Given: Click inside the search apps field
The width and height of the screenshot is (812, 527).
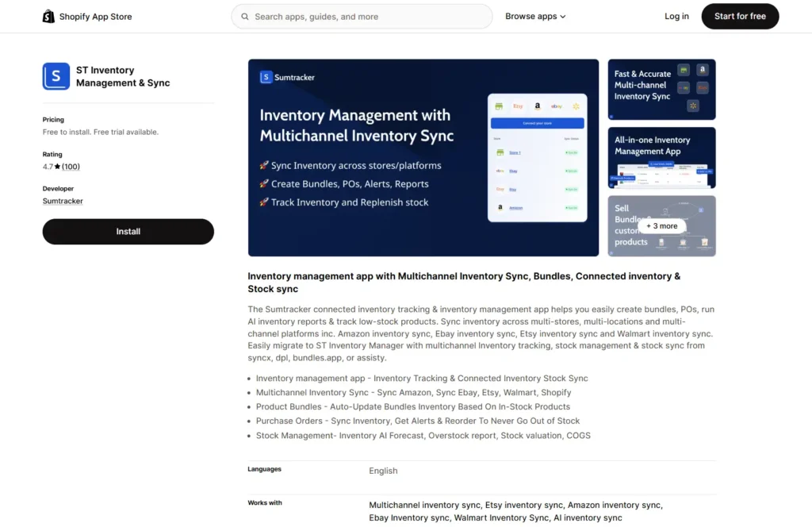Looking at the screenshot, I should (362, 16).
